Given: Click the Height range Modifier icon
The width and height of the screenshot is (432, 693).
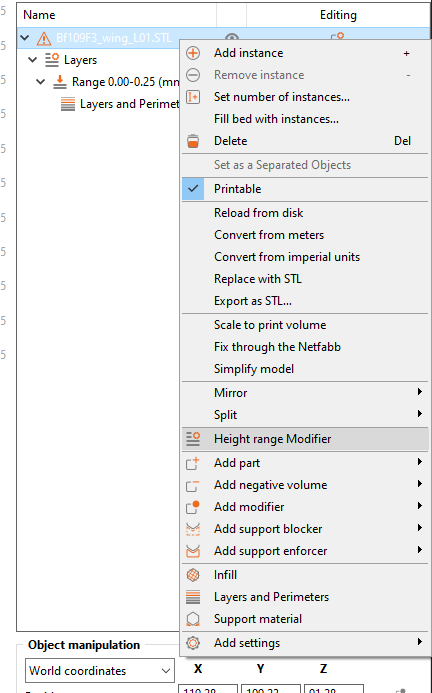Looking at the screenshot, I should (193, 439).
